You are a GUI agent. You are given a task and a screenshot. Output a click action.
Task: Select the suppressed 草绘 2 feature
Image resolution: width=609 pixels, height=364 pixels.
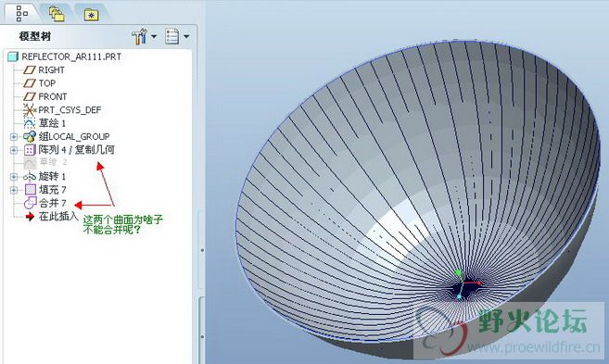pyautogui.click(x=45, y=162)
